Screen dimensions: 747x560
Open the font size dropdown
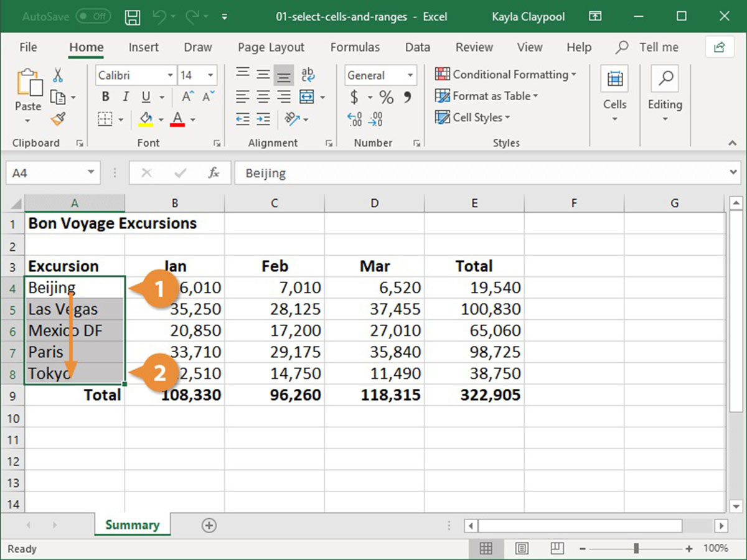pos(211,75)
